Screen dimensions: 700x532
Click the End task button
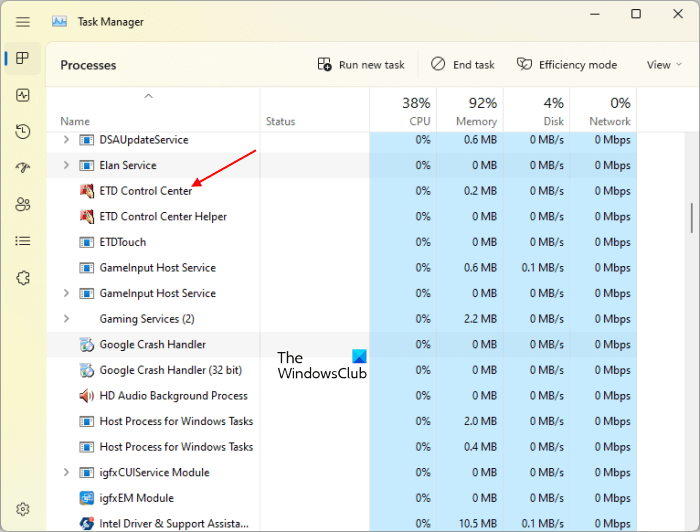(463, 65)
